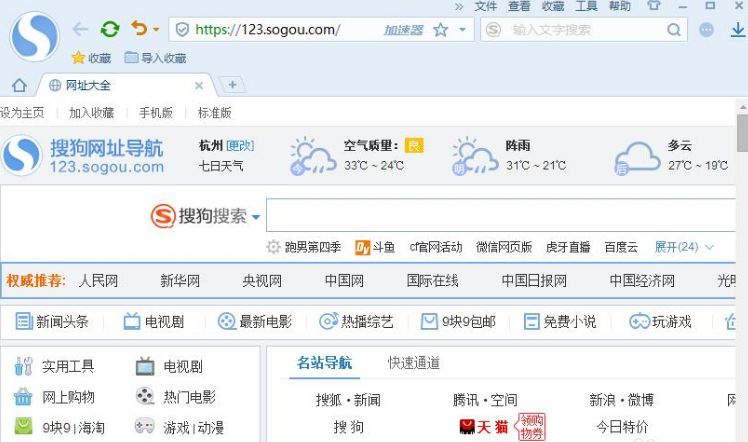Click the orange undo restore icon

139,29
